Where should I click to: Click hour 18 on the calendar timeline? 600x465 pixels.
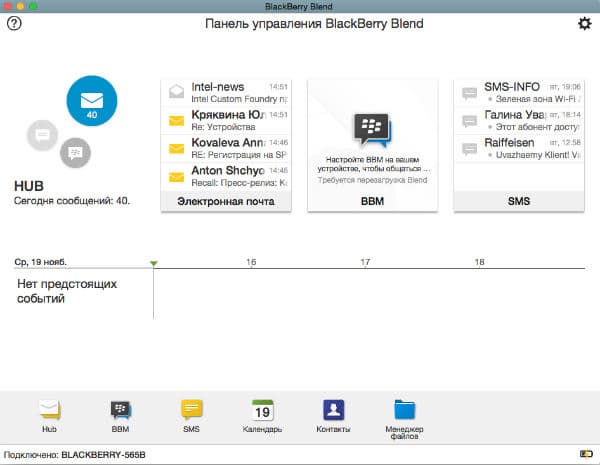[x=479, y=262]
